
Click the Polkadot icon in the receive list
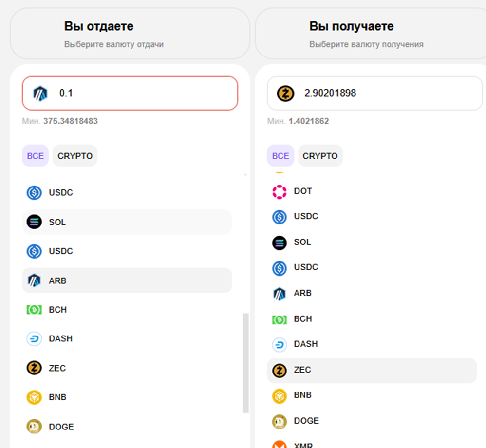[280, 191]
